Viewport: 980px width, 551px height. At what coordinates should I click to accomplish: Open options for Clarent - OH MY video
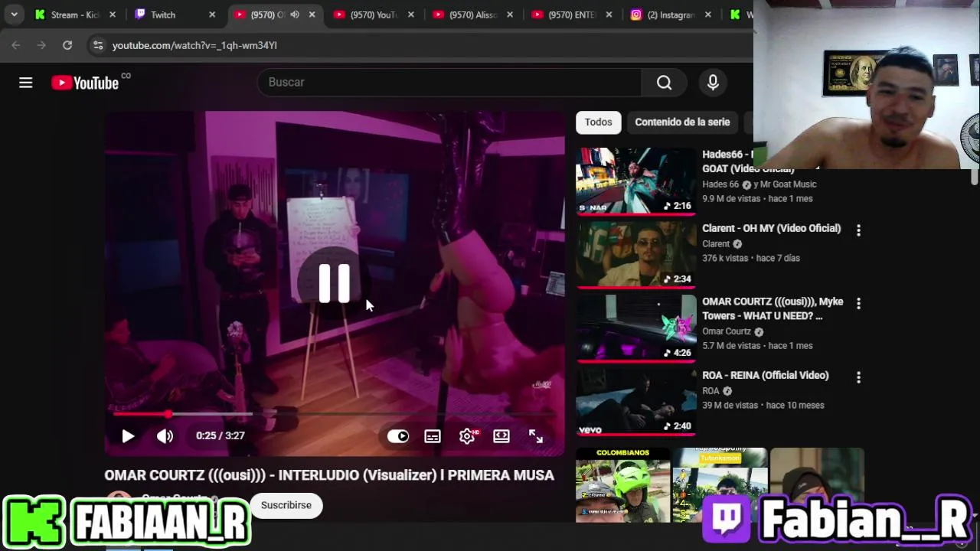click(x=858, y=230)
